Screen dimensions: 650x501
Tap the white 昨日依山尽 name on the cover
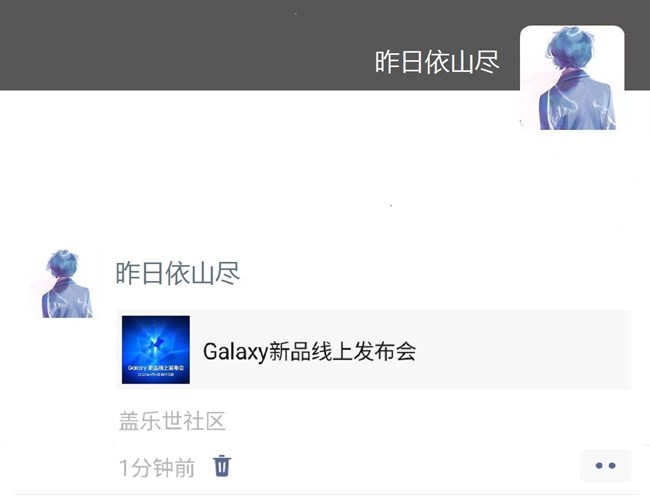click(437, 62)
